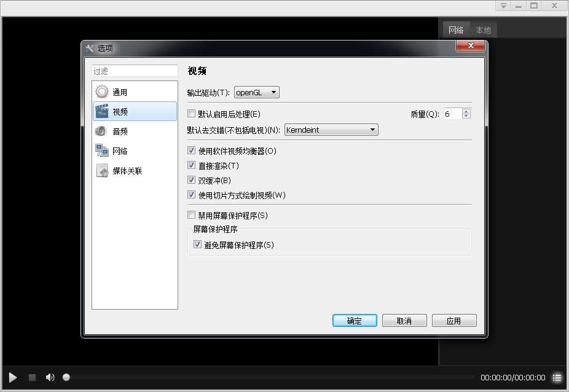This screenshot has height=392, width=569.
Task: Select the 网络 tab at top right
Action: [x=456, y=29]
